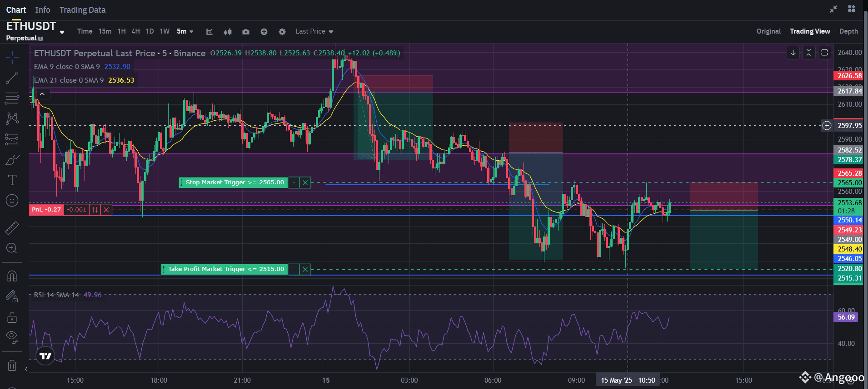
Task: Click the fullscreen square icon on chart
Action: (x=824, y=53)
